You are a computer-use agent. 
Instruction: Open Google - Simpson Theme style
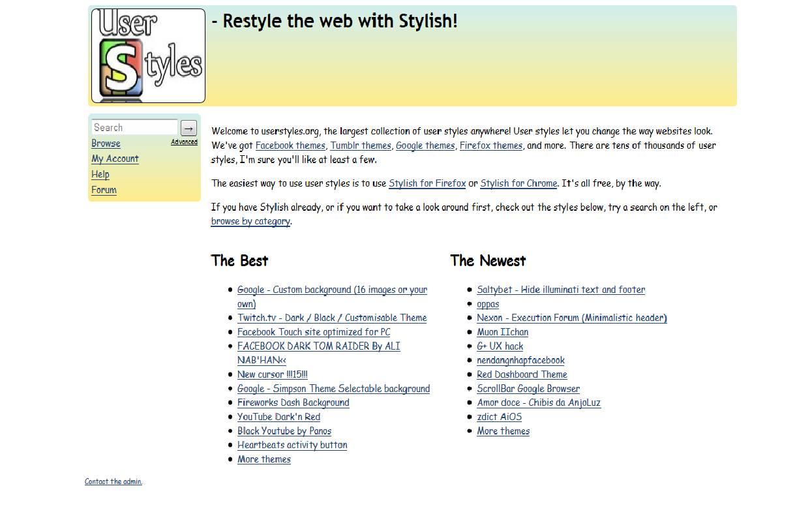click(333, 389)
